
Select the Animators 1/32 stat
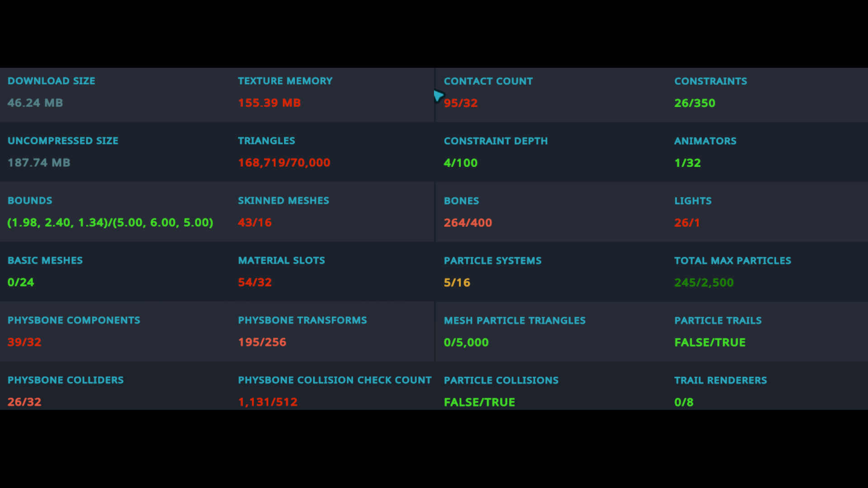(x=687, y=163)
